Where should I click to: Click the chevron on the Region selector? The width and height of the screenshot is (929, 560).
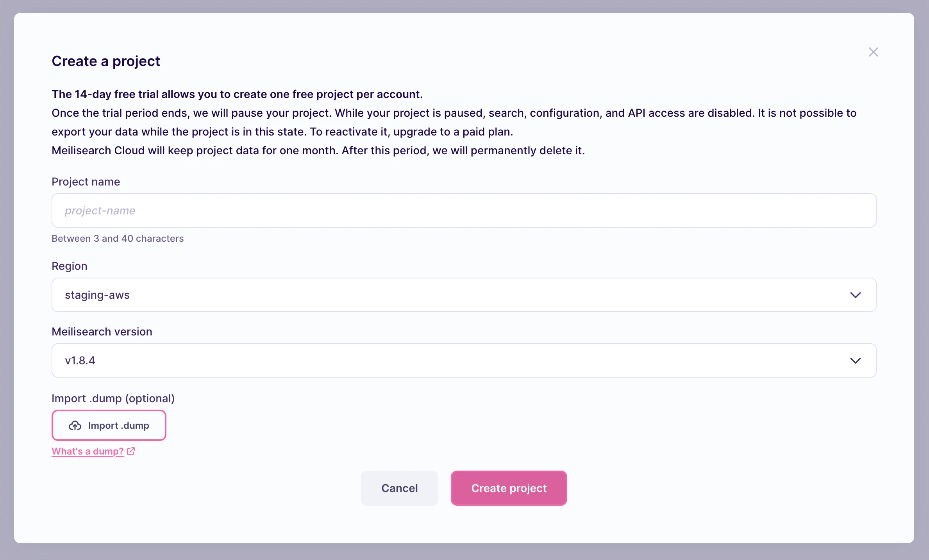(856, 295)
